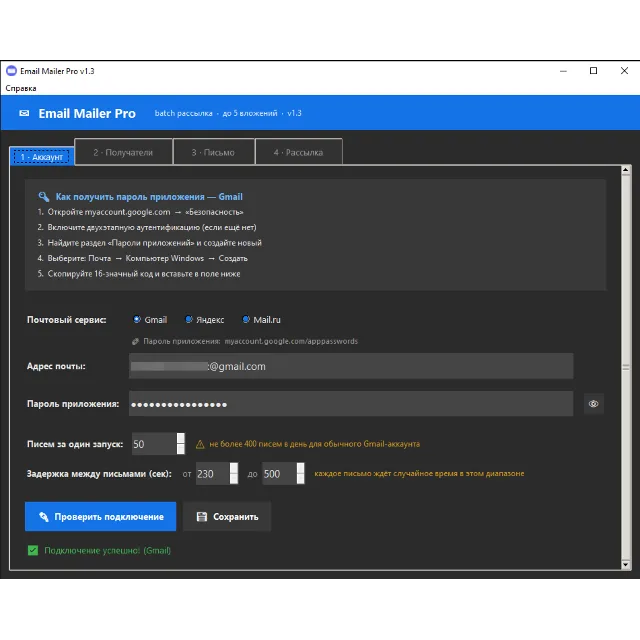Show password with eye icon
Viewport: 640px width, 640px height.
(x=593, y=404)
